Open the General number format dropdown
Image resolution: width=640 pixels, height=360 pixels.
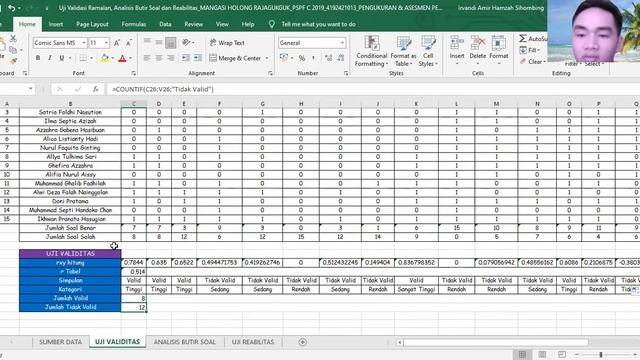tap(342, 43)
